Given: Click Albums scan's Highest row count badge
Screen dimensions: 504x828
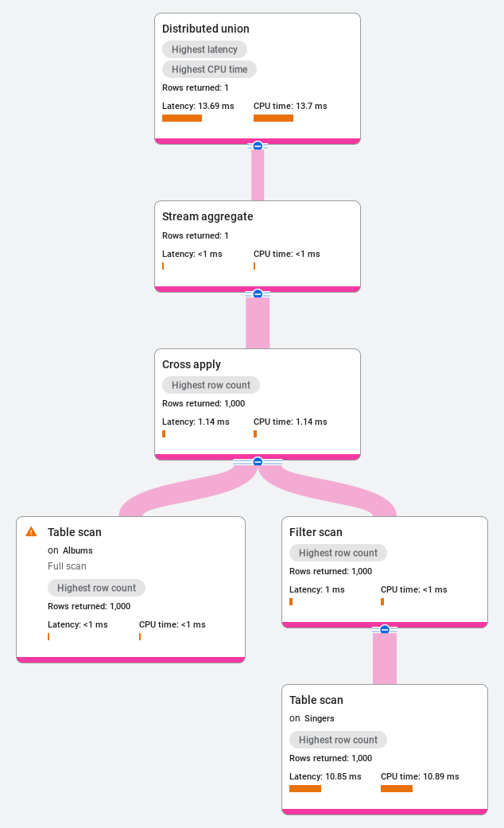Looking at the screenshot, I should point(96,588).
